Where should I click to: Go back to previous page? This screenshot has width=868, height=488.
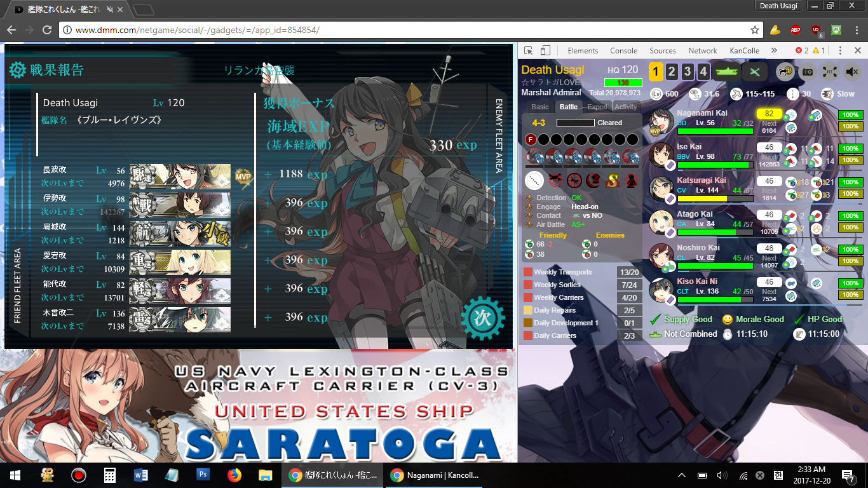[11, 30]
